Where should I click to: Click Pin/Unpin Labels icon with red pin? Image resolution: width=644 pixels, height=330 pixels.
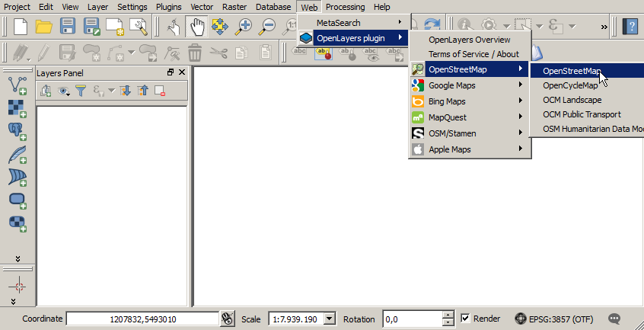point(324,52)
